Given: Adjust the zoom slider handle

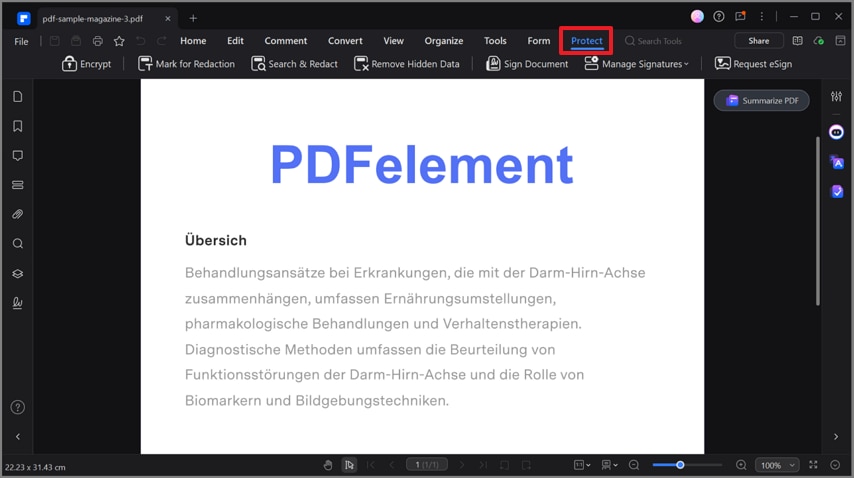Looking at the screenshot, I should pos(680,465).
